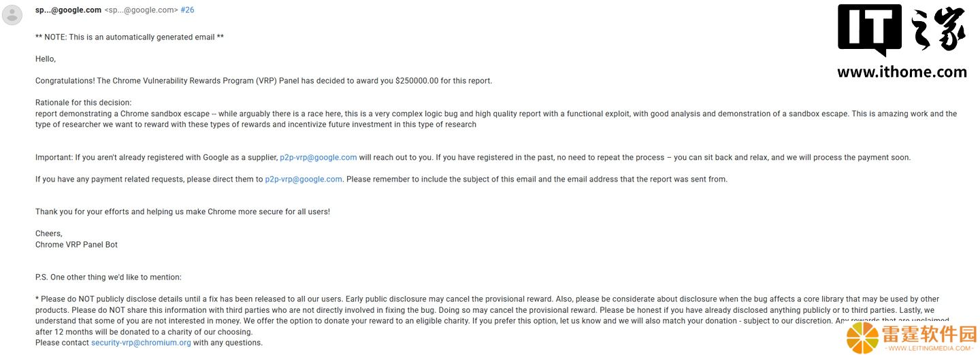The width and height of the screenshot is (980, 355).
Task: Click the bold sender name sp...@google.com
Action: tap(68, 10)
